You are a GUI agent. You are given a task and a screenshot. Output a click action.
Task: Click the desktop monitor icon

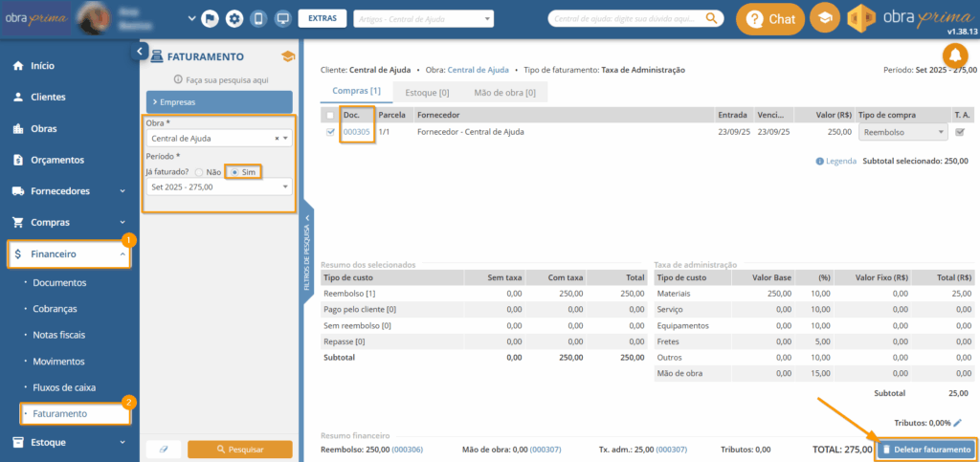tap(282, 19)
